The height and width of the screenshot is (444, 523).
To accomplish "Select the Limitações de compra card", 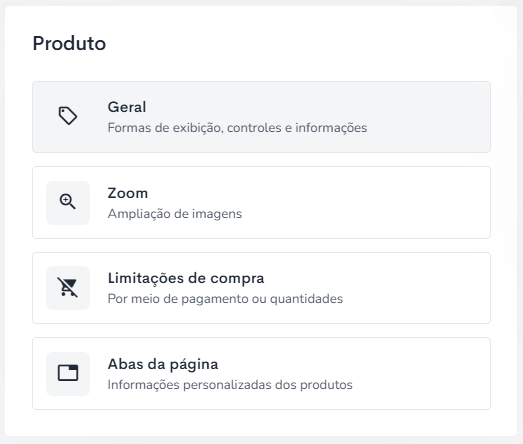I will point(261,288).
